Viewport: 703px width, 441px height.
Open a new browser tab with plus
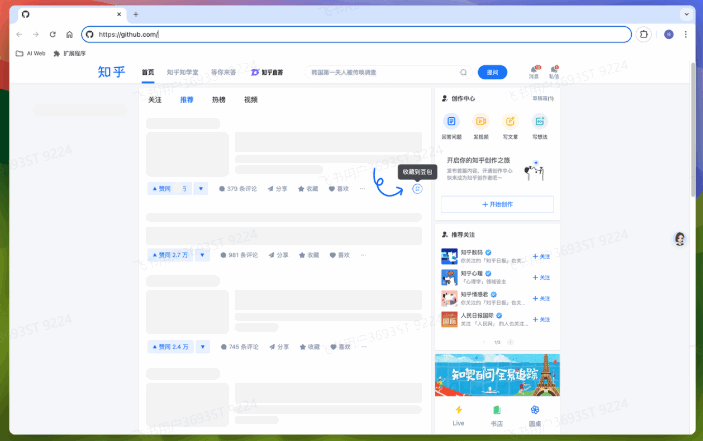[136, 14]
